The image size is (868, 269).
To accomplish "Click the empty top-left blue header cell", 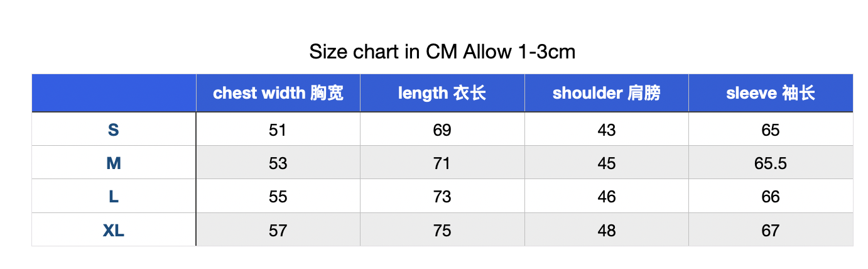I will (x=114, y=93).
